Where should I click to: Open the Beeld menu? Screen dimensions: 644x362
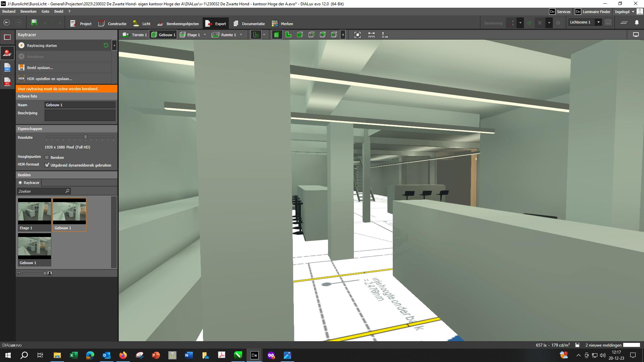pos(59,11)
